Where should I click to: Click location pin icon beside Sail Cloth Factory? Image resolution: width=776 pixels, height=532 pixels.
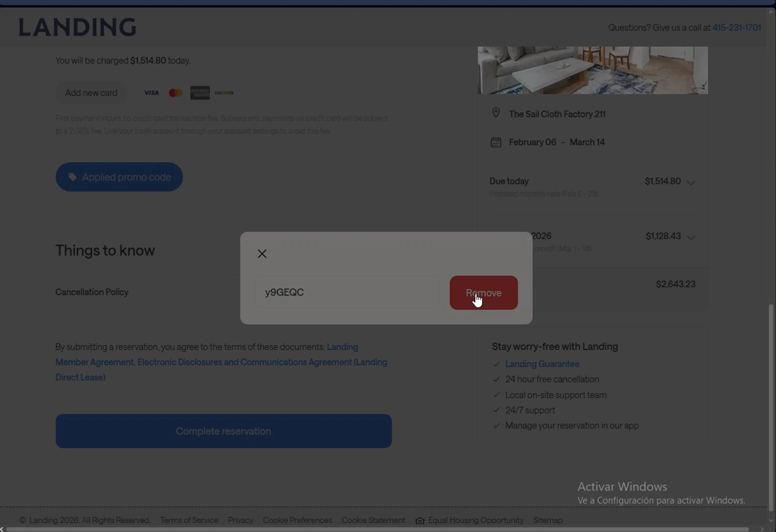tap(496, 113)
